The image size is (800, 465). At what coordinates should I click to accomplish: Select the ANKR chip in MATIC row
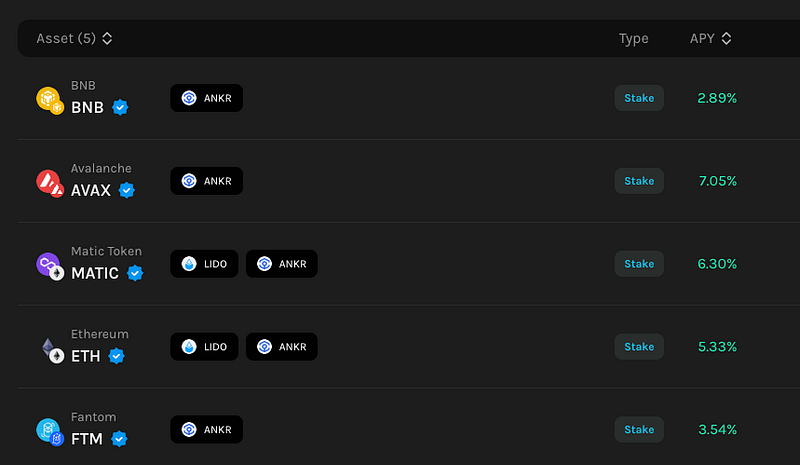(x=282, y=264)
